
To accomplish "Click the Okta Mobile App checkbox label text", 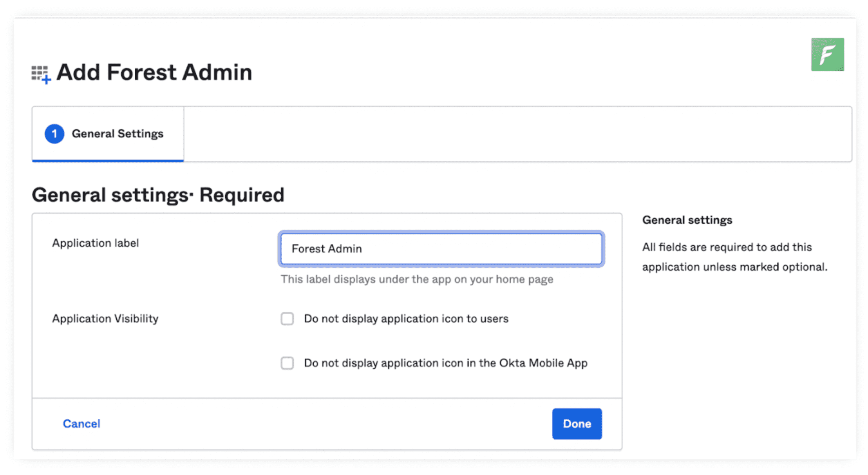I will [x=445, y=363].
